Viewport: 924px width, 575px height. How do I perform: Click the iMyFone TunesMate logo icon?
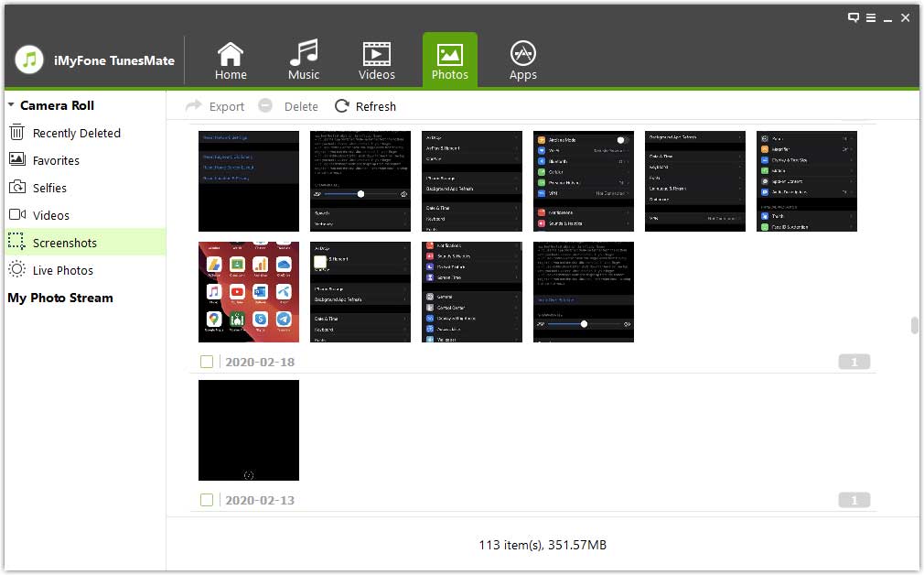pyautogui.click(x=28, y=60)
